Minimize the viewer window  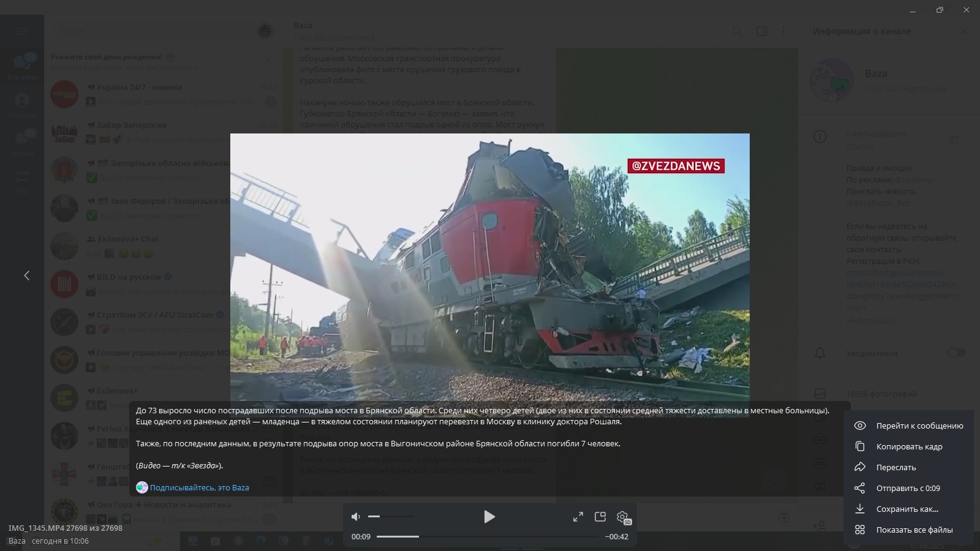click(x=913, y=10)
